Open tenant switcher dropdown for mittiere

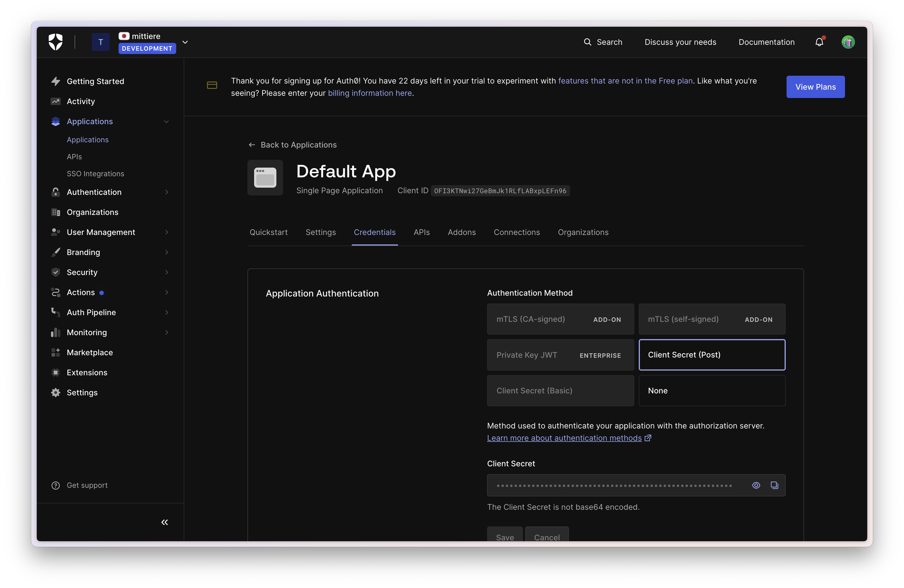[185, 42]
